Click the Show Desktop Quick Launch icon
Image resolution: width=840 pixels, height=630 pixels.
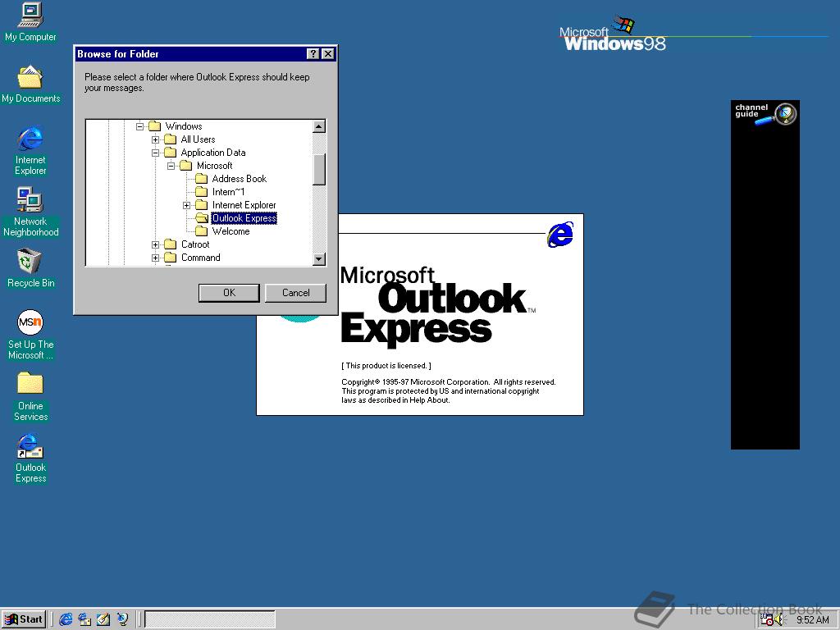(x=103, y=619)
